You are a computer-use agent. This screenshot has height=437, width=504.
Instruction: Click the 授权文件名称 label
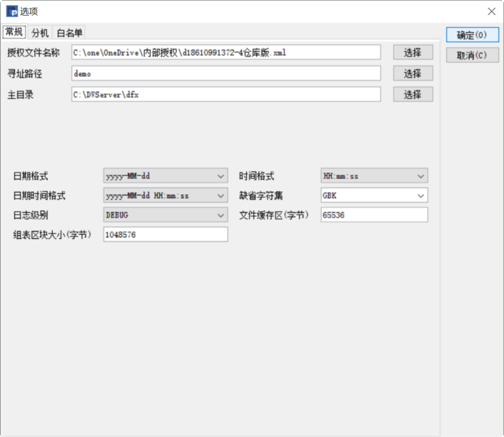pyautogui.click(x=33, y=52)
